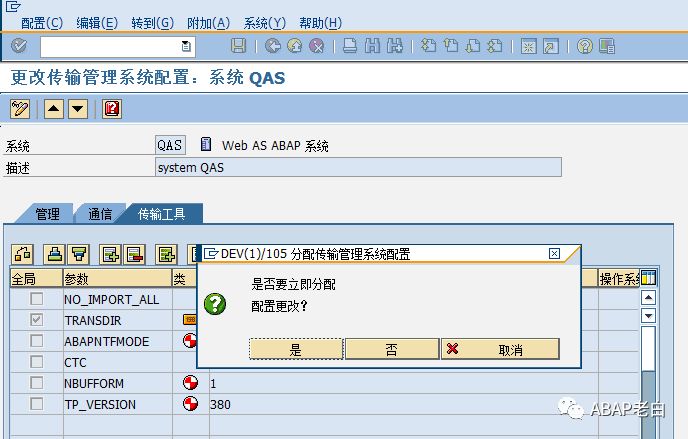Click 取消 to cancel the dialog

pos(500,349)
